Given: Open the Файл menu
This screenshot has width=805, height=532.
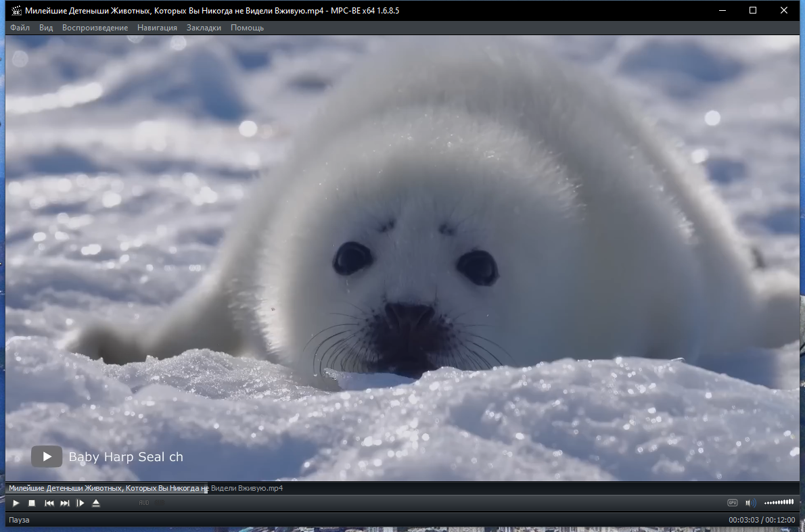Looking at the screenshot, I should click(20, 28).
